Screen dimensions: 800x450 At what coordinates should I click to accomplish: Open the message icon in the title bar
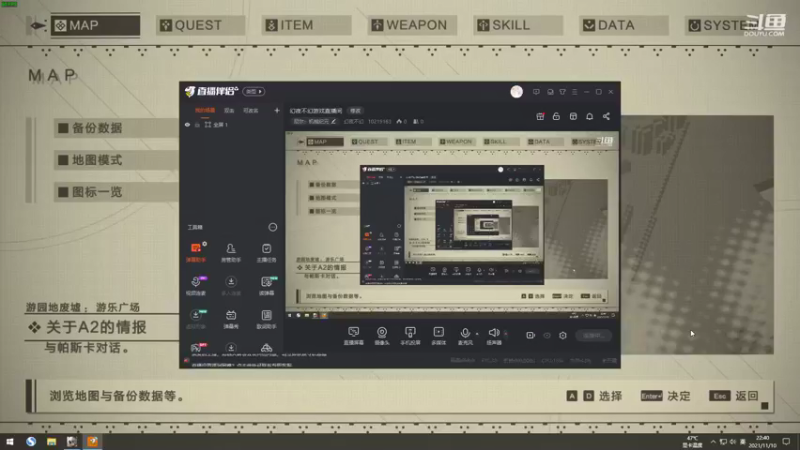(x=536, y=92)
